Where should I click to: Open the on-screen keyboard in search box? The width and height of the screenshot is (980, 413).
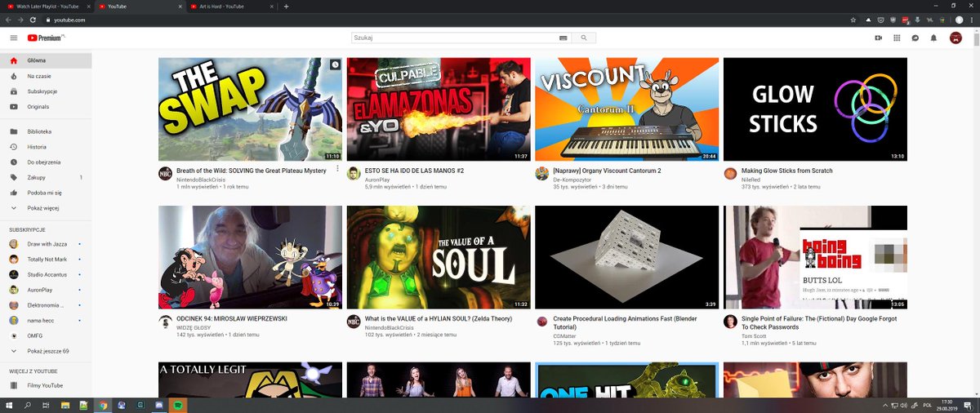(563, 38)
